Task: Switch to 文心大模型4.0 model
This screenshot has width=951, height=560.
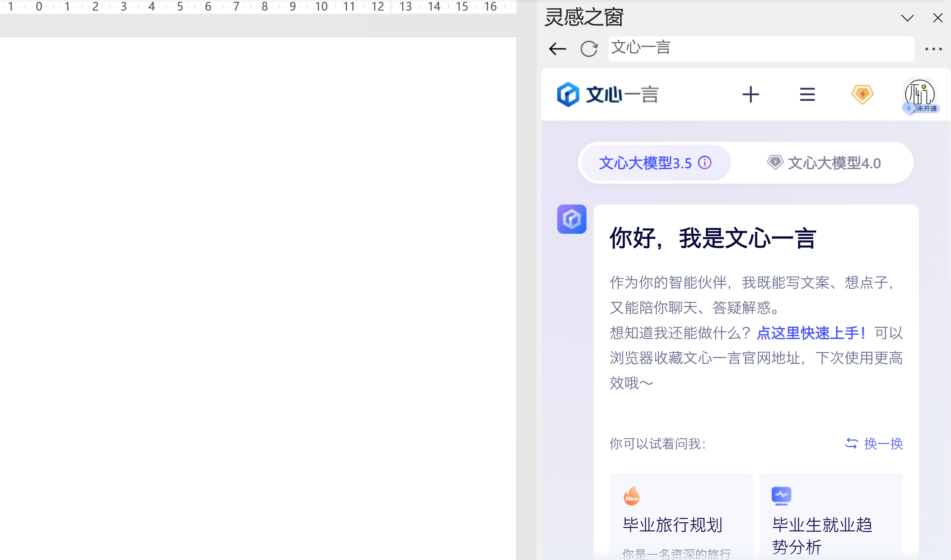Action: pos(825,163)
